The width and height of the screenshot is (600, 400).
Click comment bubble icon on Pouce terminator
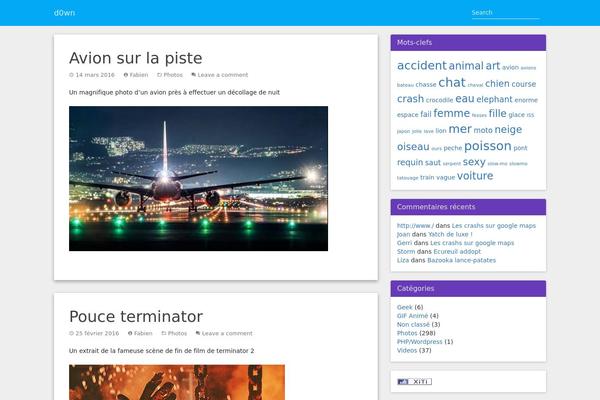pyautogui.click(x=198, y=333)
